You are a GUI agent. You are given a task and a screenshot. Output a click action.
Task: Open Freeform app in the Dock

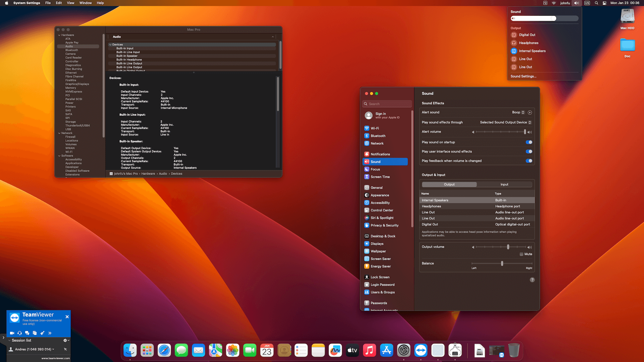335,351
